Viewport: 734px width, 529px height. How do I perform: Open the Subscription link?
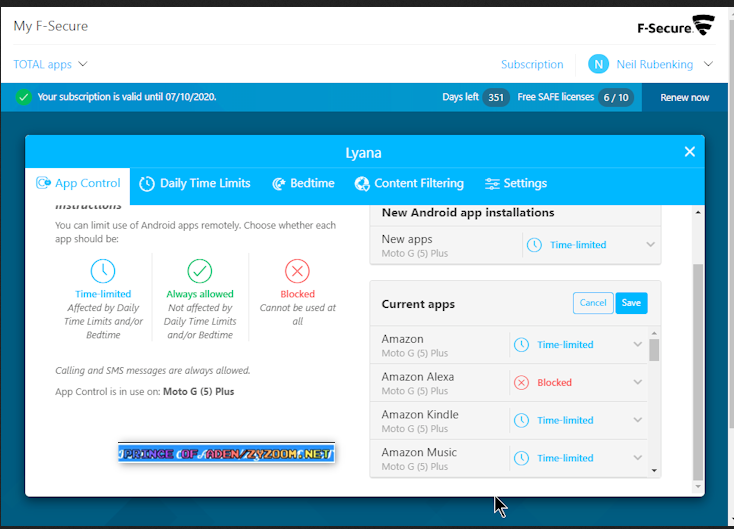tap(532, 64)
